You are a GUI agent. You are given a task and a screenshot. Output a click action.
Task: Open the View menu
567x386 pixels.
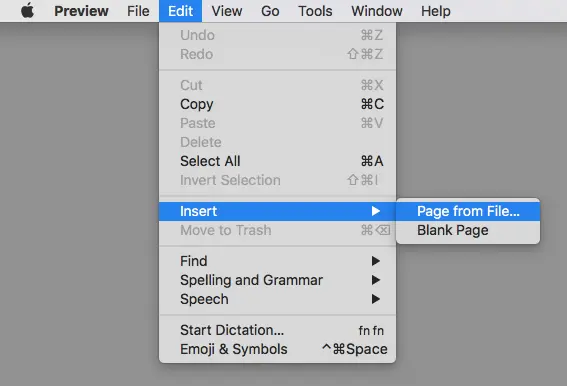tap(227, 11)
